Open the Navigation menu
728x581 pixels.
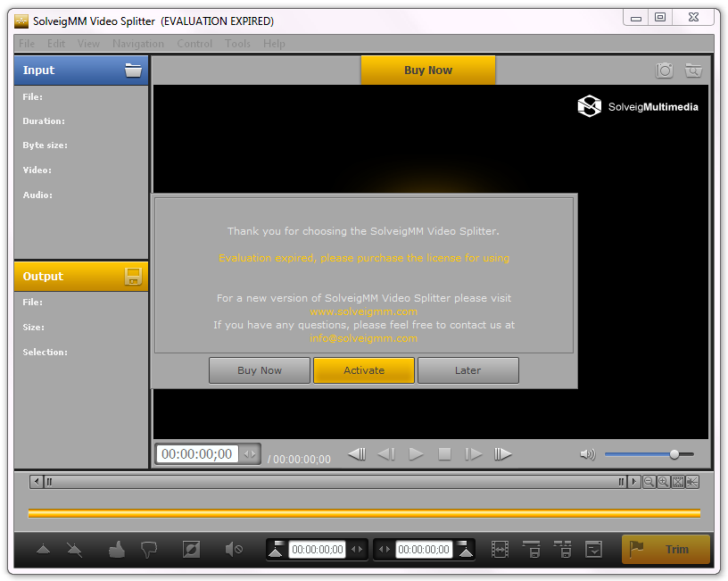(x=138, y=44)
